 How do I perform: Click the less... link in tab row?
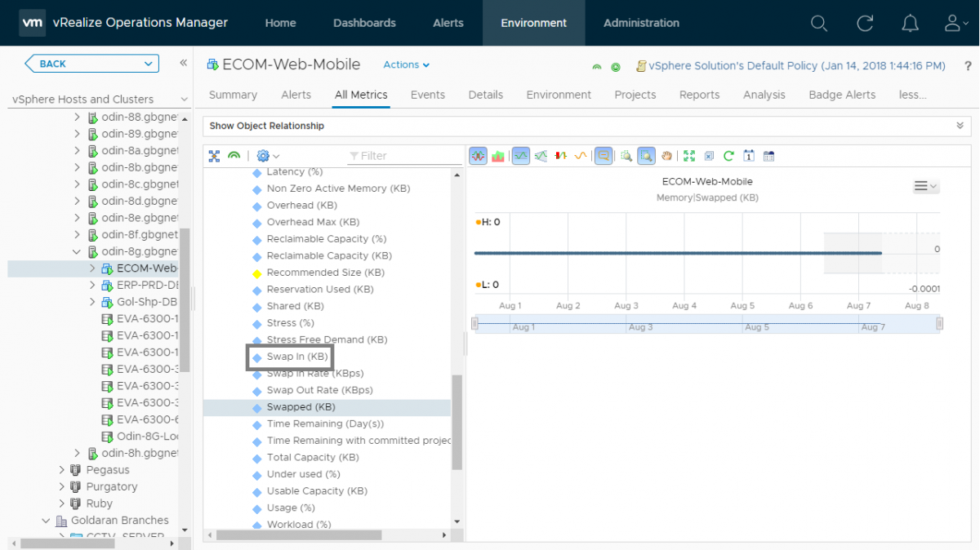[x=912, y=95]
